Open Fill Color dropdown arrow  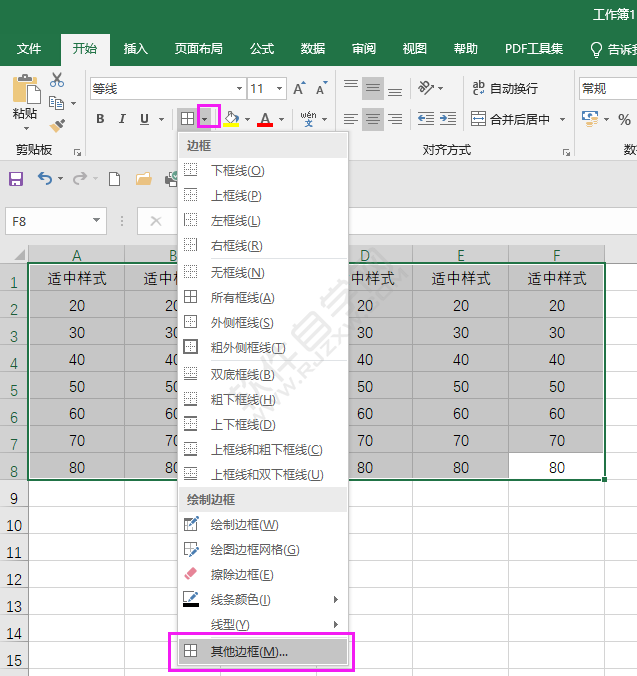tap(247, 119)
